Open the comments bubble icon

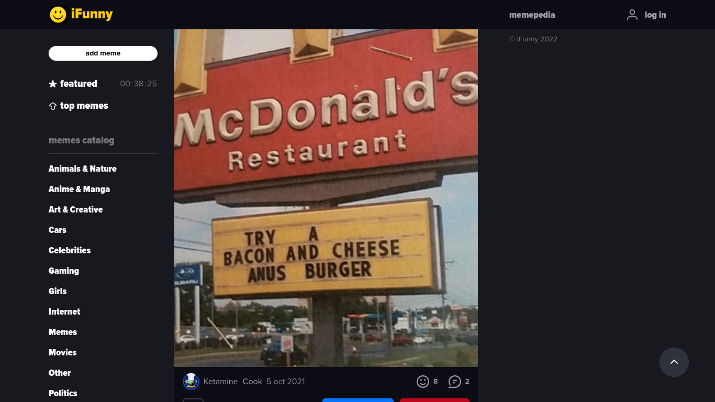click(x=454, y=381)
